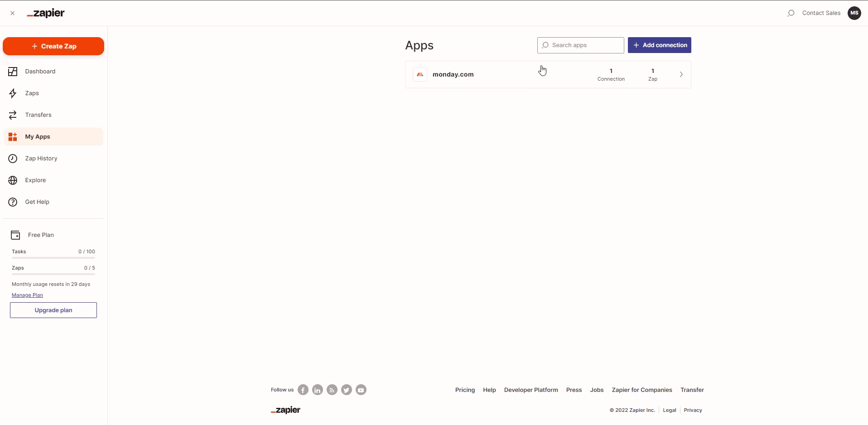Go to Zaps in the sidebar
868x425 pixels.
32,93
